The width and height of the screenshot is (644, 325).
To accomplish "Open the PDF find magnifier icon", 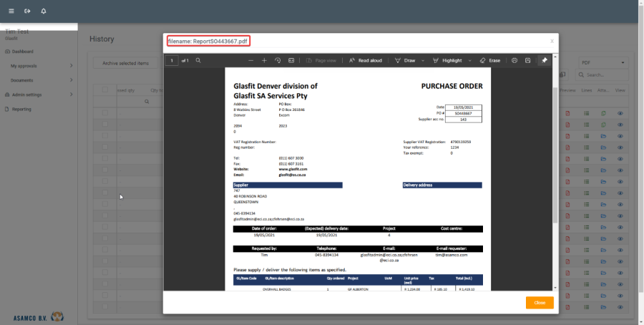I will point(199,61).
